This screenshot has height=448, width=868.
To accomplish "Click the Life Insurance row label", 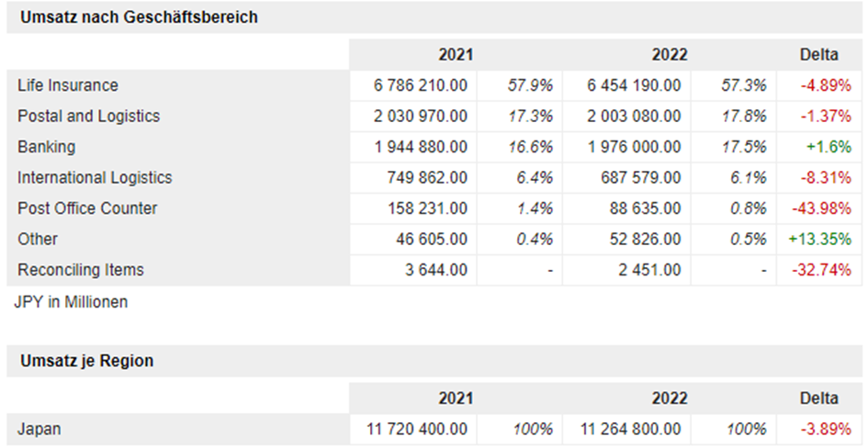I will click(x=68, y=85).
